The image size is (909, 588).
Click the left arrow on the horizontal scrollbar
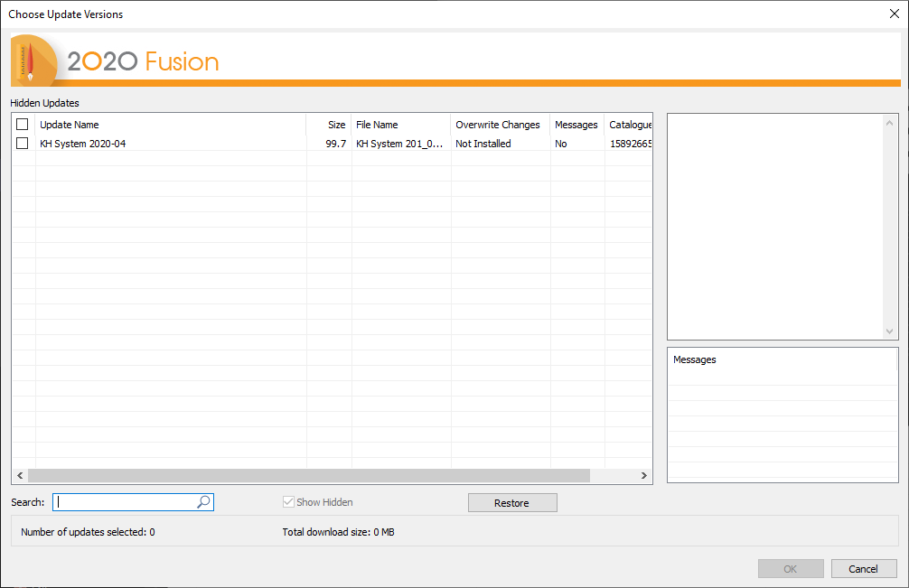(x=20, y=475)
